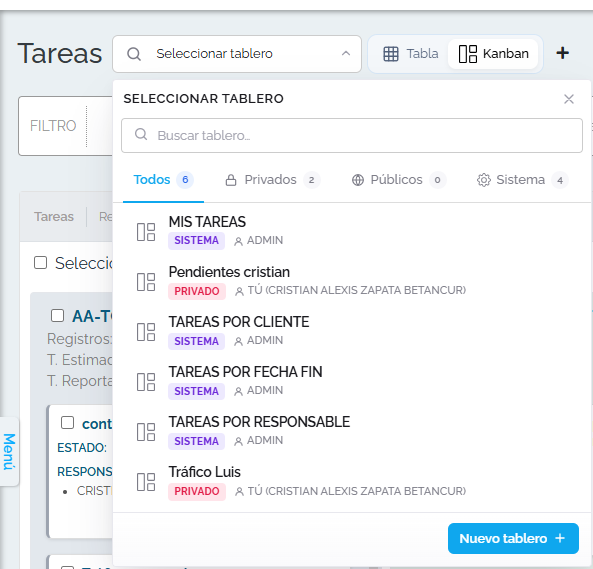593x569 pixels.
Task: Click the SISTEMA badge under MIS TAREAS
Action: tap(197, 240)
